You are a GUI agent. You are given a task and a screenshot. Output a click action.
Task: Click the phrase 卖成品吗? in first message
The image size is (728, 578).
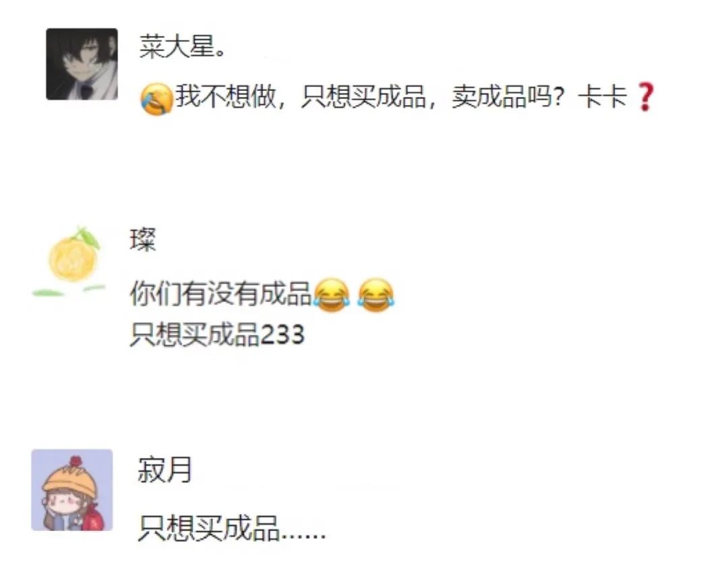coord(508,97)
